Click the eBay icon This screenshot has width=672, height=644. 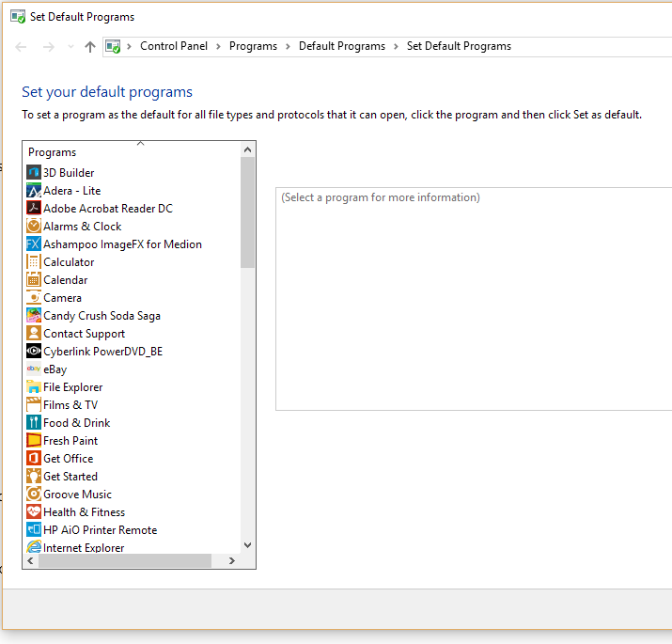tap(34, 369)
